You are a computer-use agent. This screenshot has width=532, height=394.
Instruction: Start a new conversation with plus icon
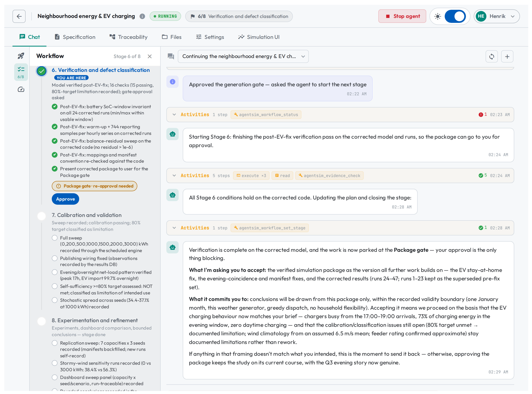click(x=507, y=57)
